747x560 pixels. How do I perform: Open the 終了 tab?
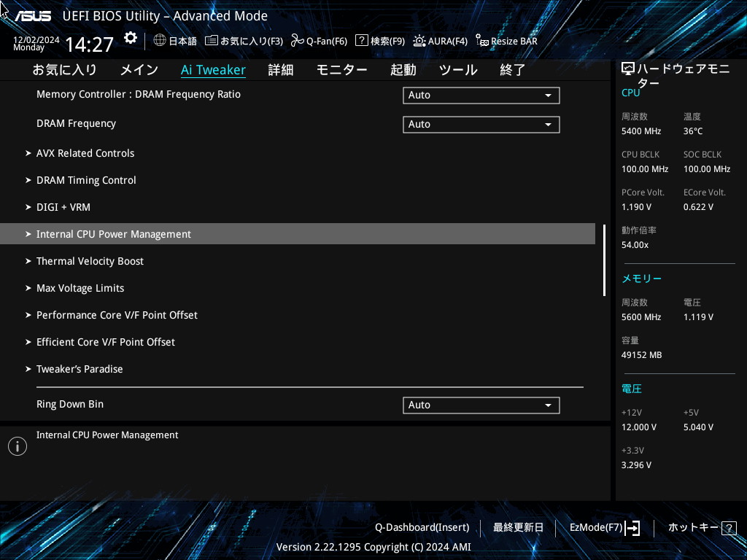coord(513,70)
